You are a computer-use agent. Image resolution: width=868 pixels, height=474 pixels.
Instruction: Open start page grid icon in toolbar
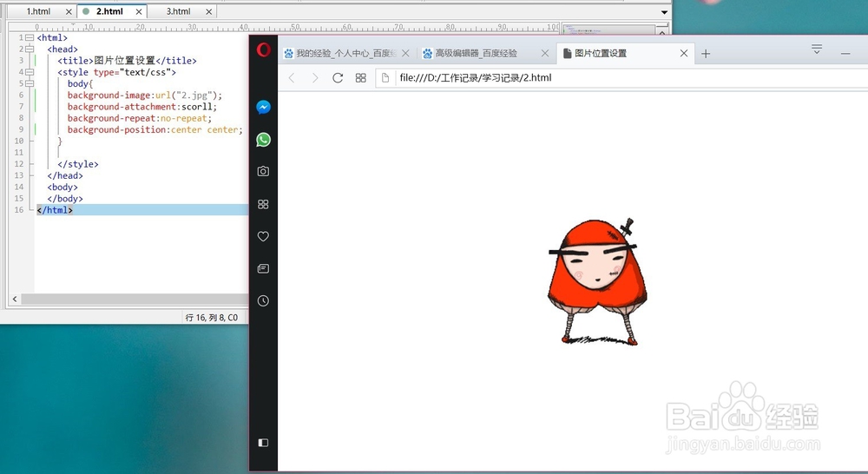361,78
